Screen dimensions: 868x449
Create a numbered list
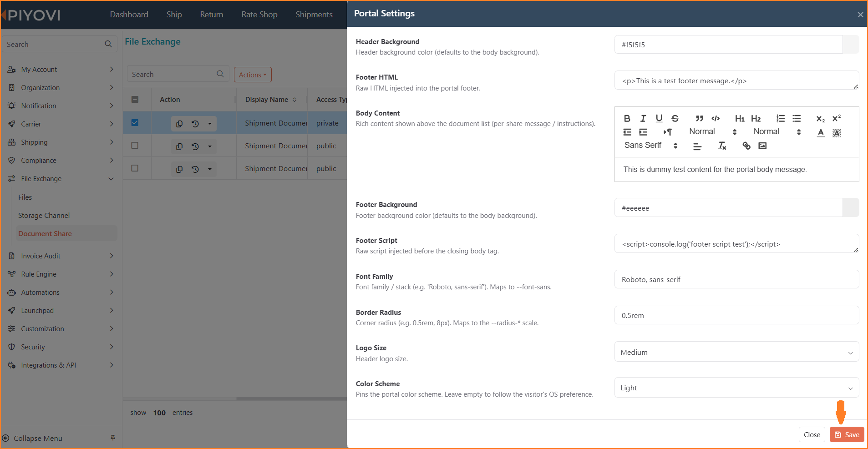click(x=780, y=118)
